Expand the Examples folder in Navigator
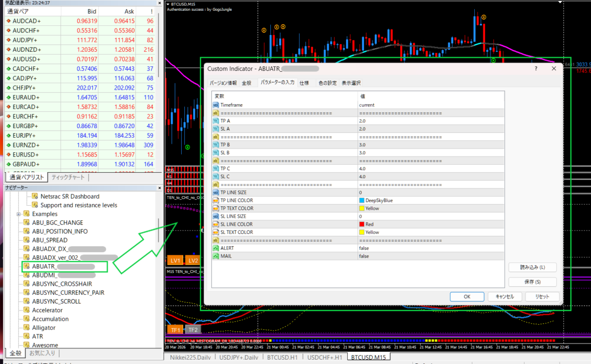The height and width of the screenshot is (364, 591). (19, 214)
